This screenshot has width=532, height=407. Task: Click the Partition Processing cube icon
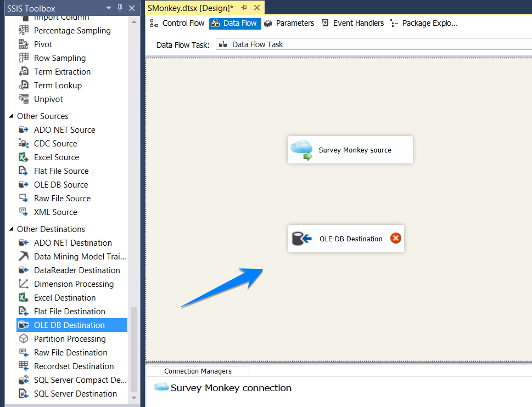pyautogui.click(x=24, y=338)
